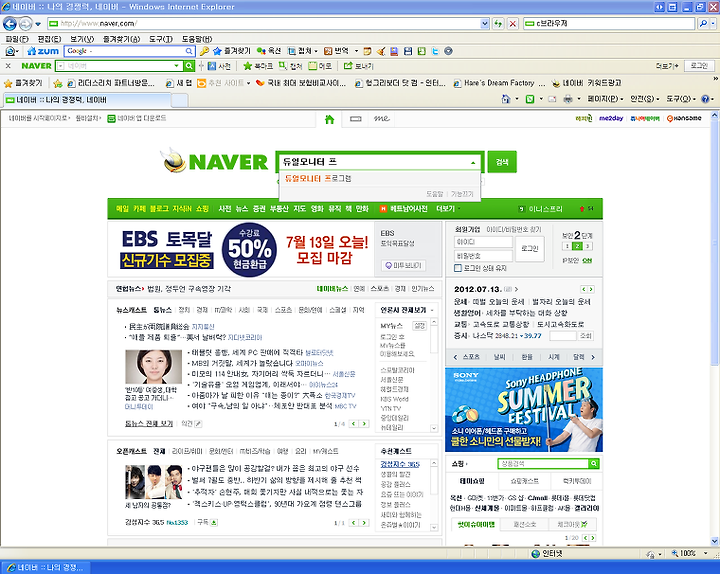
Task: Open the 도구(O) dropdown in command bar
Action: [x=681, y=99]
